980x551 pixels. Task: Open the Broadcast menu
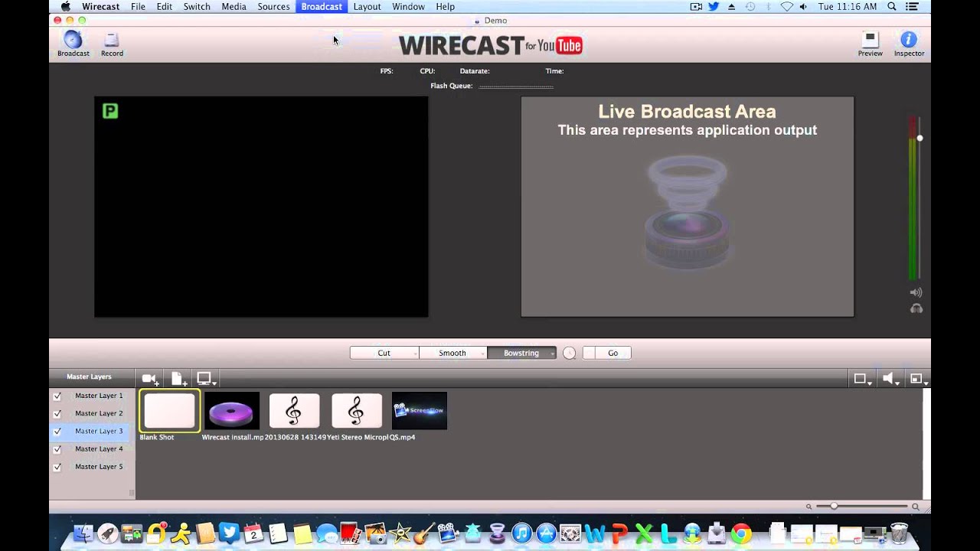(322, 6)
